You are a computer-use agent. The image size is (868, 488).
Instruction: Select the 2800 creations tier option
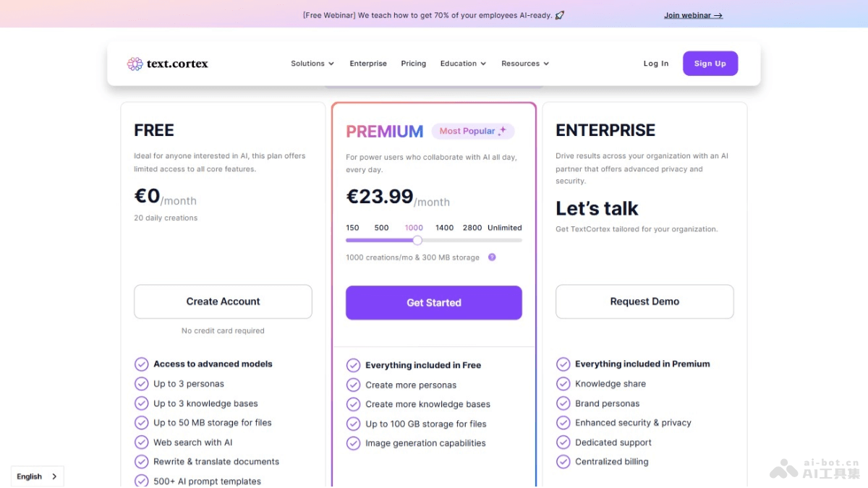pyautogui.click(x=472, y=228)
